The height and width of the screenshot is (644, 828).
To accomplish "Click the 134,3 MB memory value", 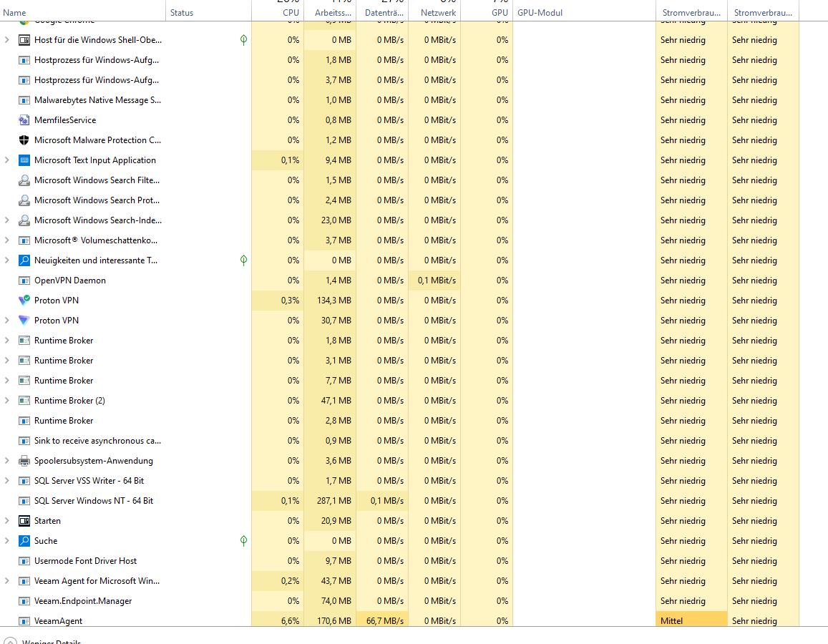I will tap(333, 301).
